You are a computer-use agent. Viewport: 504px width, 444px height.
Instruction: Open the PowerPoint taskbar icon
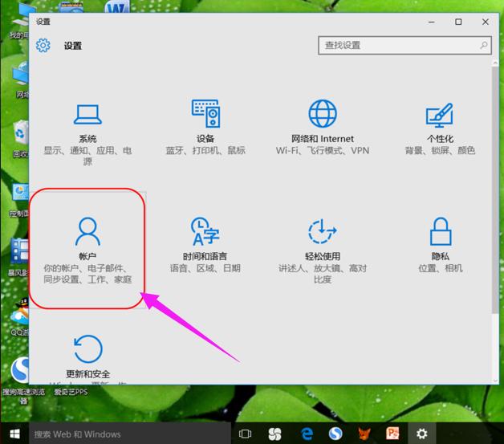[x=393, y=434]
